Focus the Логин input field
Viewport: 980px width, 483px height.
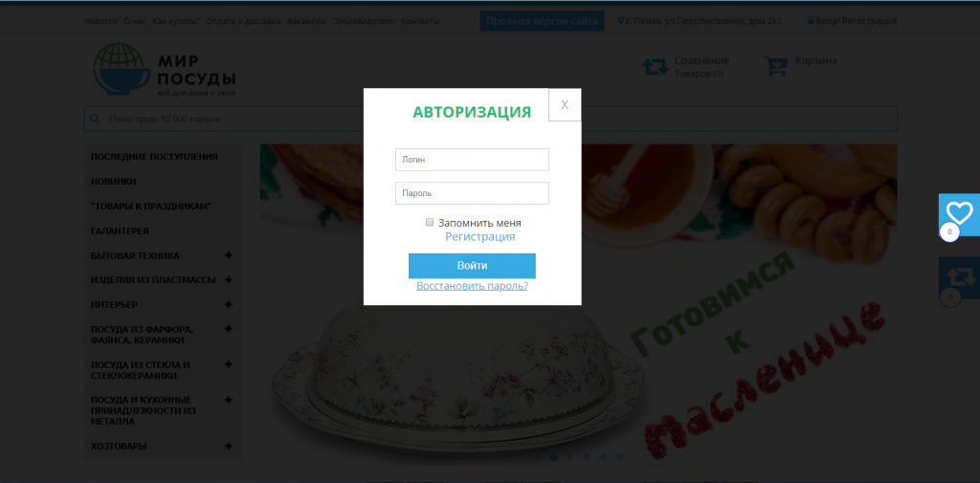[x=472, y=160]
